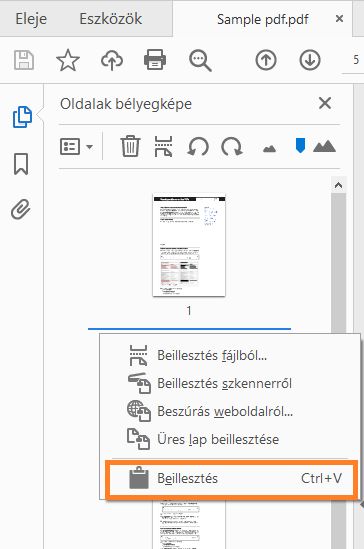Delete selected pages with trash icon

click(130, 146)
